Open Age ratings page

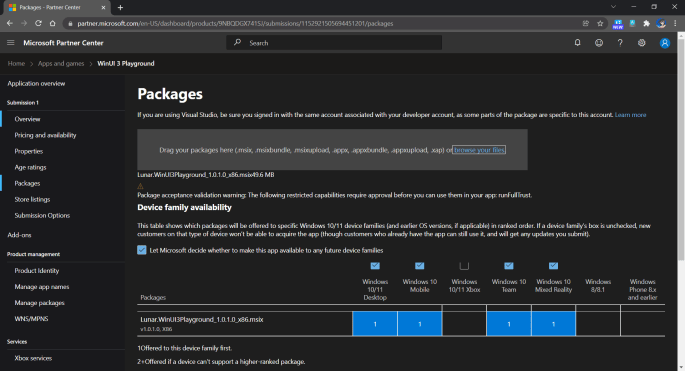[x=30, y=167]
